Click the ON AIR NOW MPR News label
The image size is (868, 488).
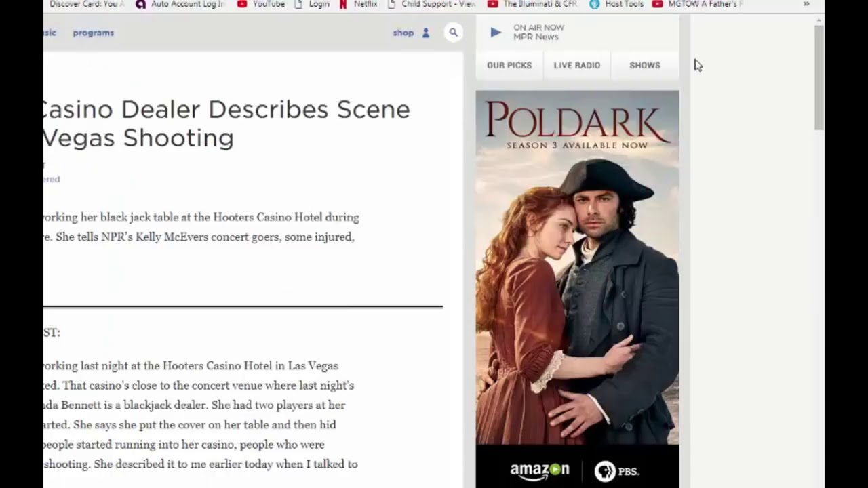pyautogui.click(x=538, y=33)
